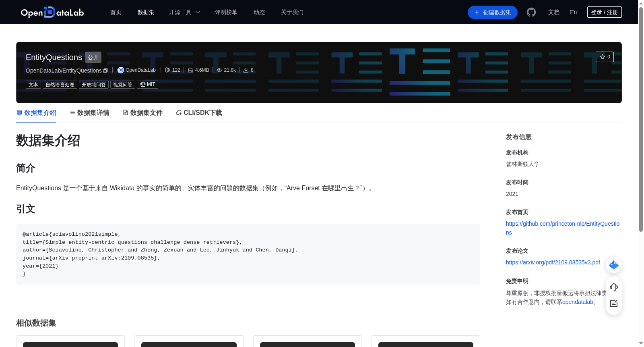644x347 pixels.
Task: Click the 2021 publish year
Action: 512,194
